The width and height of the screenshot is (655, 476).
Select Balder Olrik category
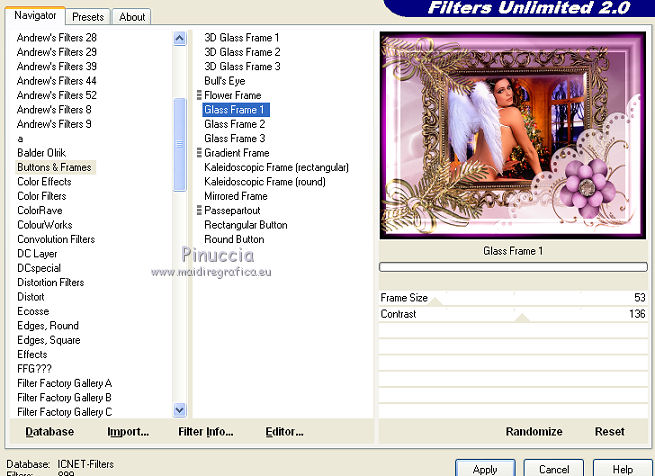41,153
